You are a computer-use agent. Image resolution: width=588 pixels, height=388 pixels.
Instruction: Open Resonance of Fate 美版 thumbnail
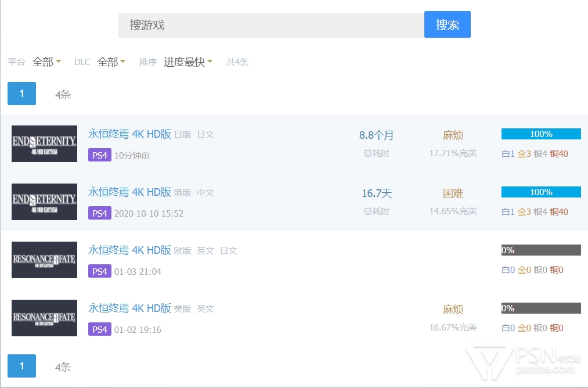44,318
